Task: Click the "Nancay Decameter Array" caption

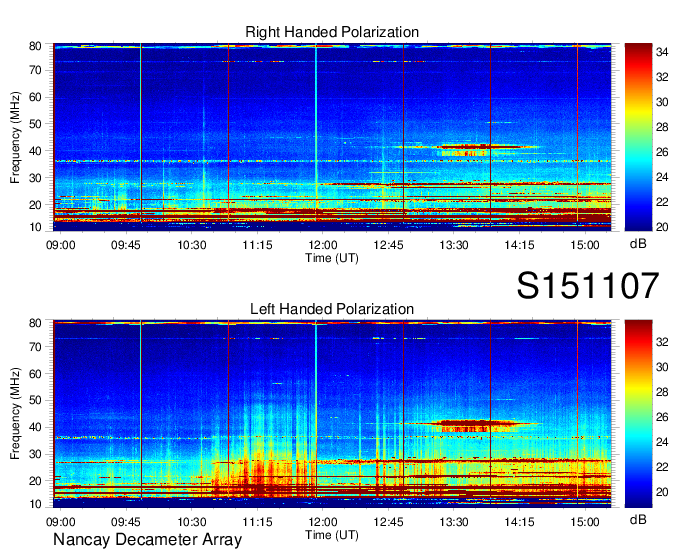Action: pos(147,540)
